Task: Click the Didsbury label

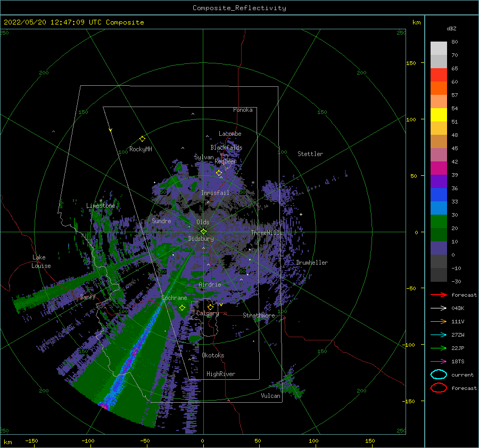Action: coord(201,239)
